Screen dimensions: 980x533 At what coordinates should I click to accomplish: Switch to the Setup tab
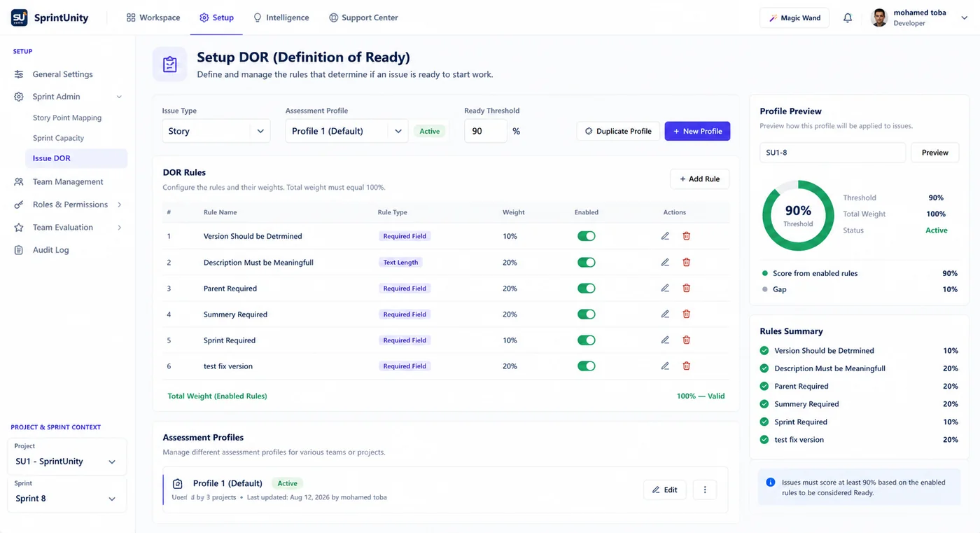(x=216, y=18)
